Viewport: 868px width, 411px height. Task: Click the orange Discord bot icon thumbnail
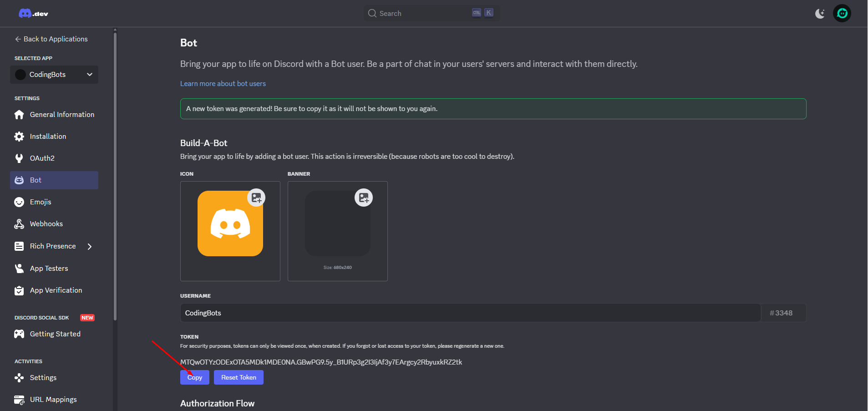pos(230,223)
